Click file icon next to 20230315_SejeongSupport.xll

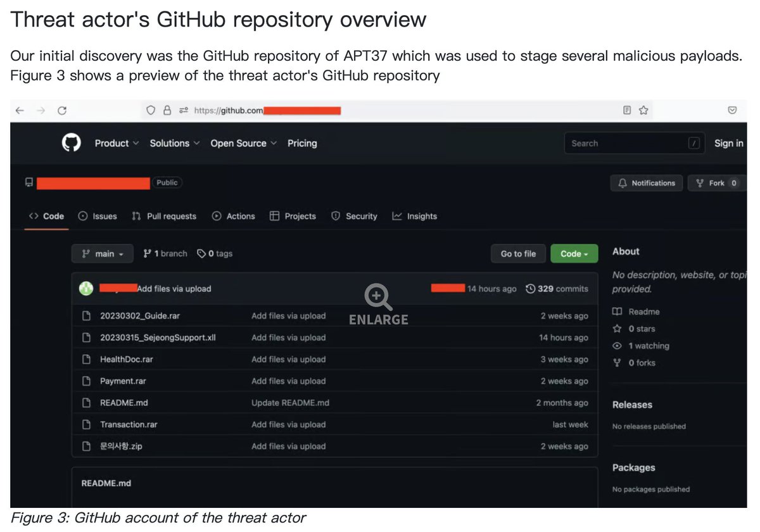(87, 338)
